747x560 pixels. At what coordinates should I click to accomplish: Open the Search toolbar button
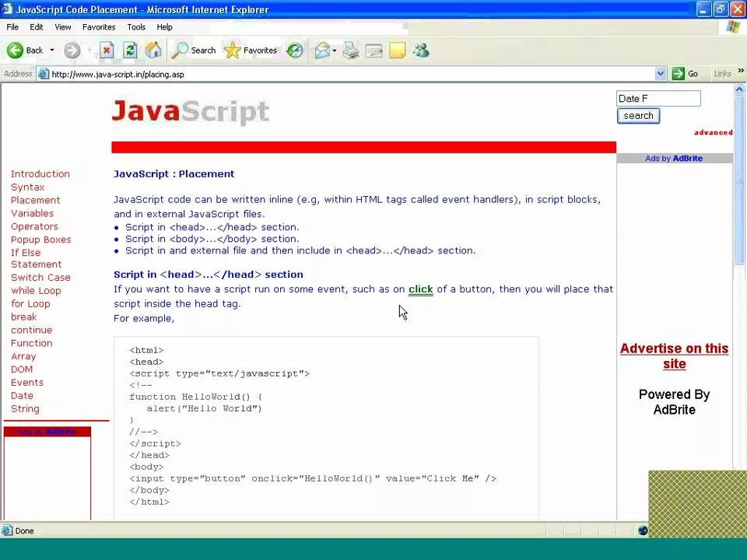[x=194, y=50]
